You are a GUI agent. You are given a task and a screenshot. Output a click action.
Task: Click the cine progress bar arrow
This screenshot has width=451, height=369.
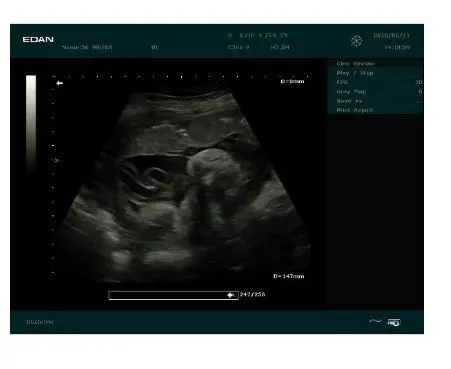coord(231,295)
